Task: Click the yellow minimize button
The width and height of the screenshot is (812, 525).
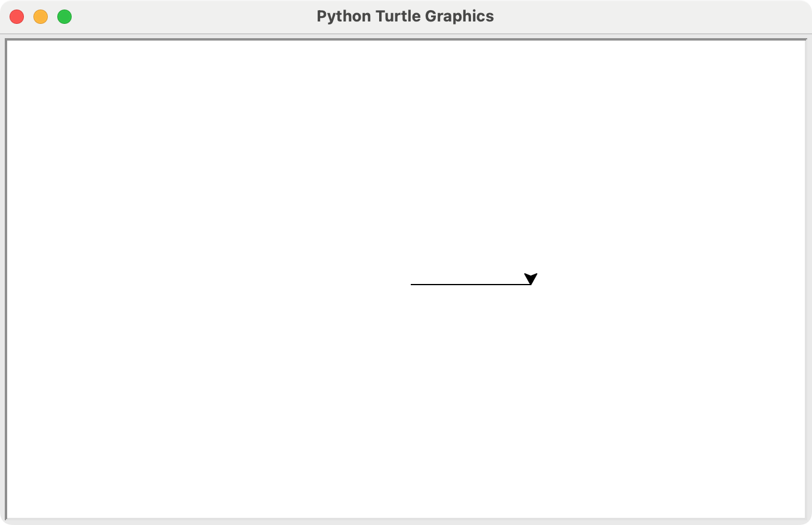Action: 41,17
